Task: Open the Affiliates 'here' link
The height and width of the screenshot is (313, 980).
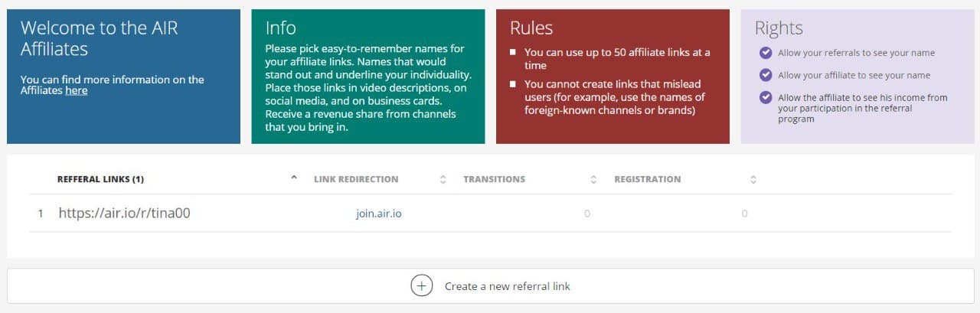Action: tap(77, 90)
